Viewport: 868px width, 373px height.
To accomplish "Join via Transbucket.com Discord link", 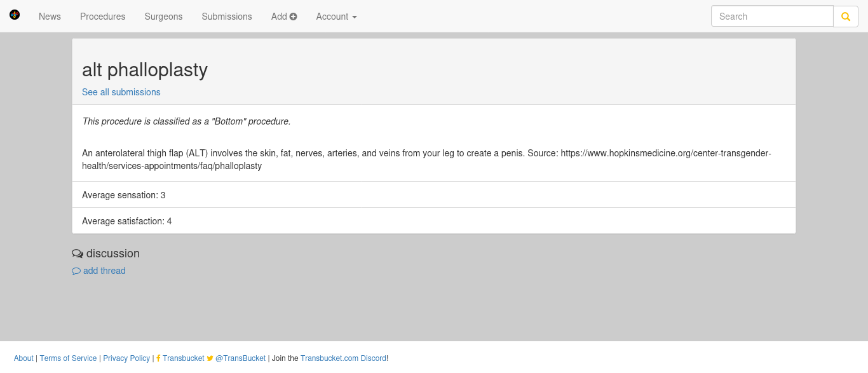I will coord(343,358).
